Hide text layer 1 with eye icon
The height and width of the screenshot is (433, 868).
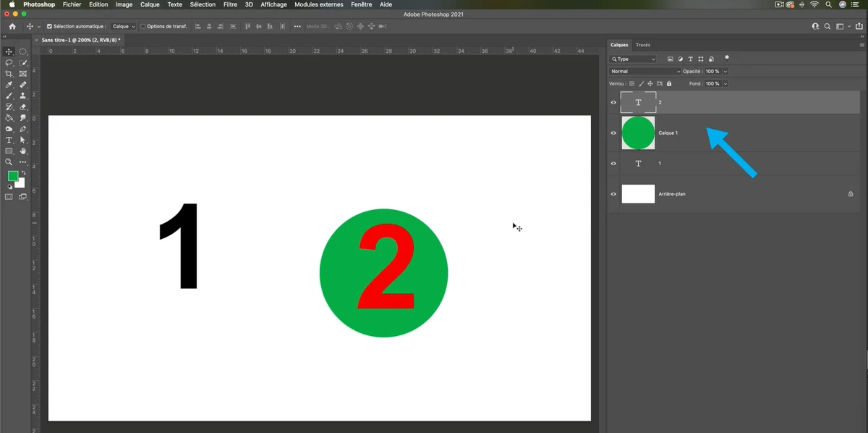pyautogui.click(x=613, y=164)
